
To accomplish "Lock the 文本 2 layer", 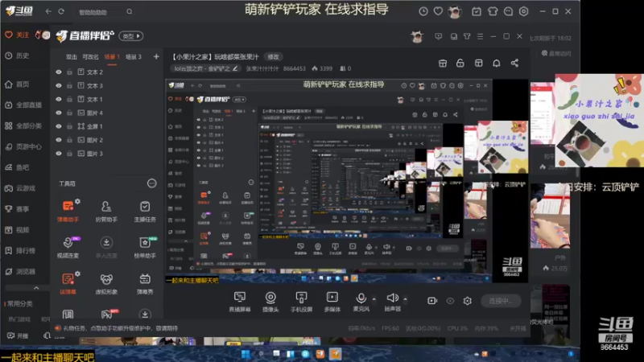I will 69,72.
